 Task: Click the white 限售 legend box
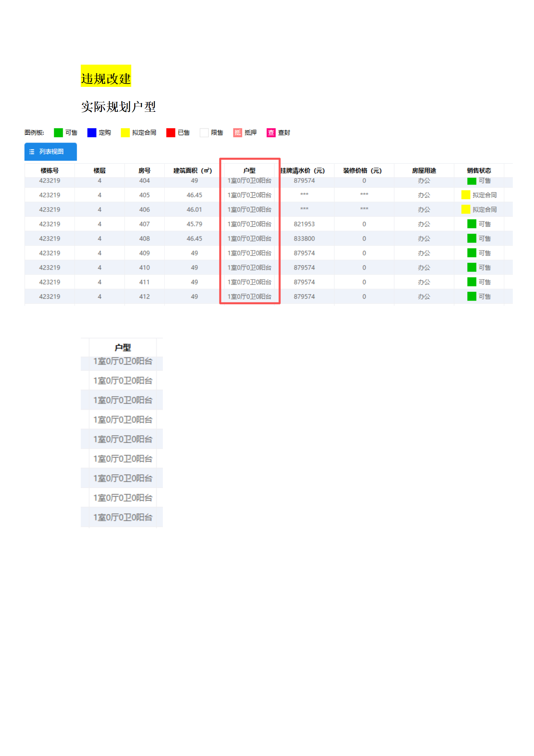tap(204, 133)
